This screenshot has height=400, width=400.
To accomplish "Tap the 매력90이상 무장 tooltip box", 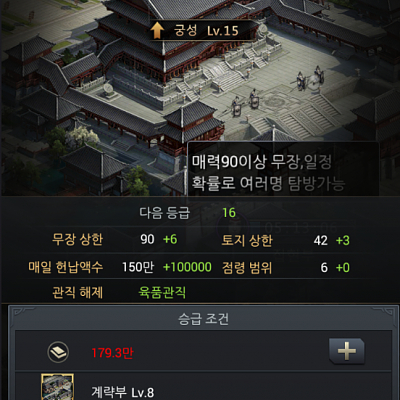I will coord(283,169).
